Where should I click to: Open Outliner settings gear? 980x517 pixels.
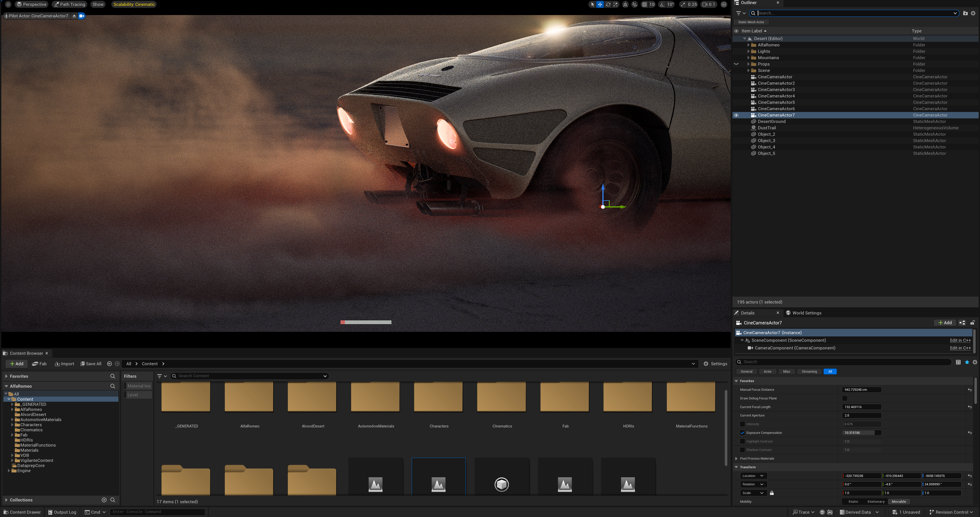coord(973,13)
